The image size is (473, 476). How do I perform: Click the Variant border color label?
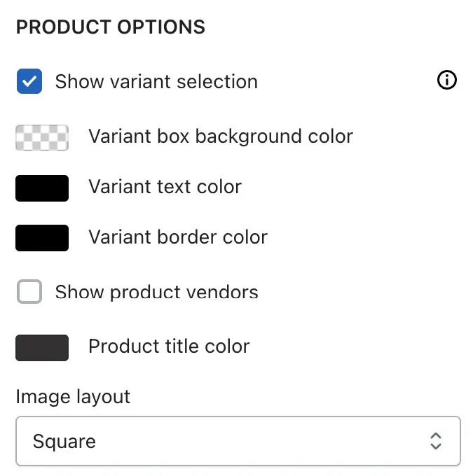178,237
